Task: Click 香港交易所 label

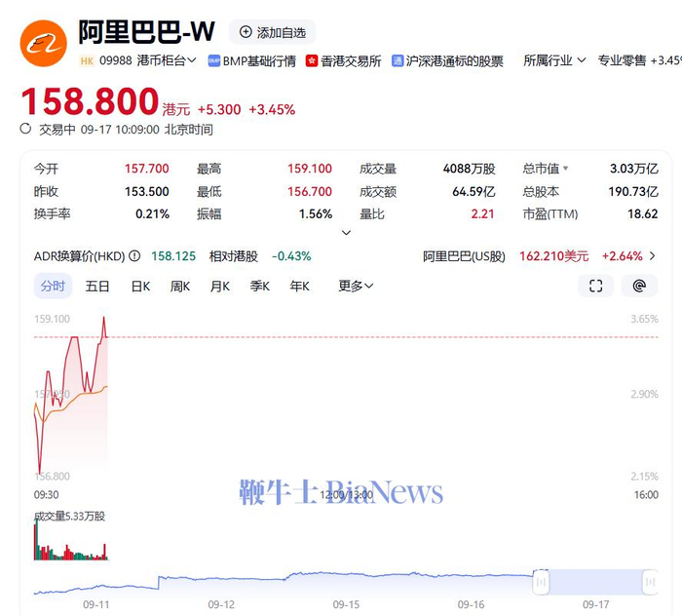Action: point(351,60)
